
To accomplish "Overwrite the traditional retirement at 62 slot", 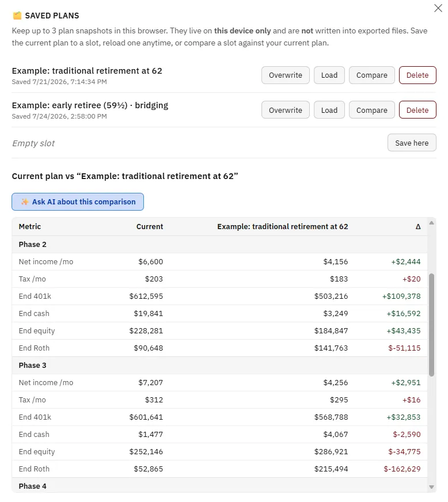I will pos(285,75).
